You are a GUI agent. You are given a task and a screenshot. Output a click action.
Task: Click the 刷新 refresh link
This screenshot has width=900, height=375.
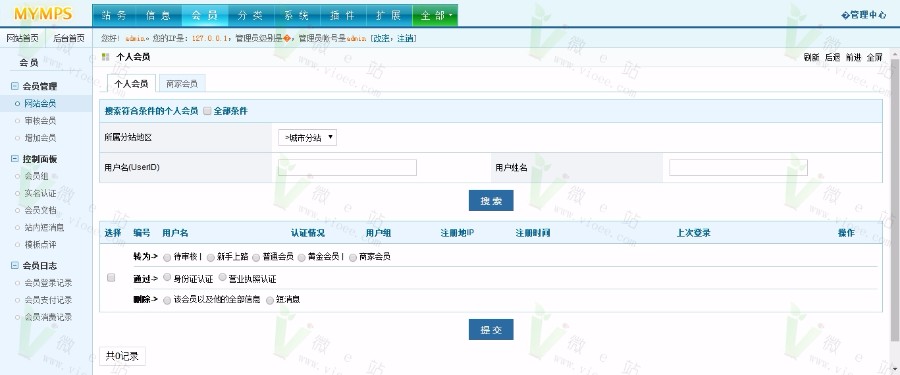(811, 57)
